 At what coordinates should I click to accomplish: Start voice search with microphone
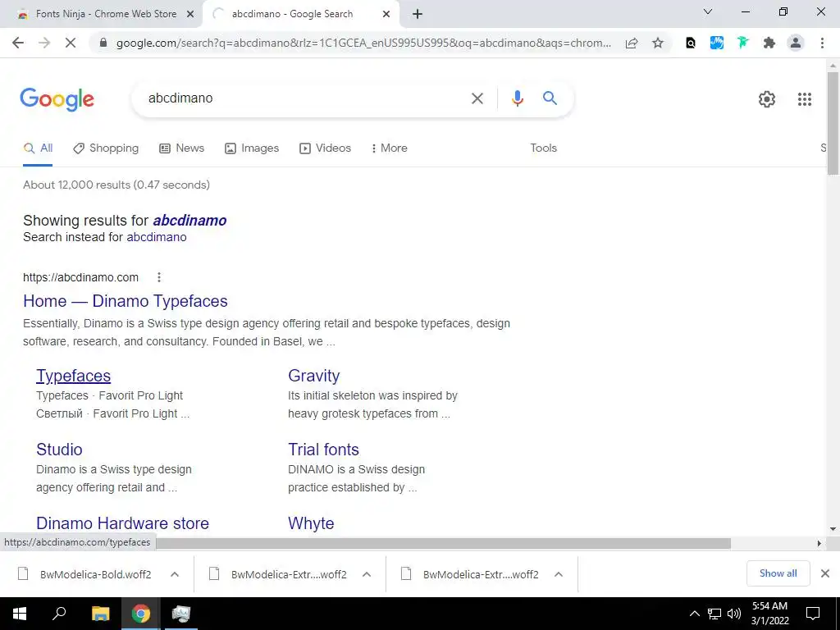pos(517,98)
